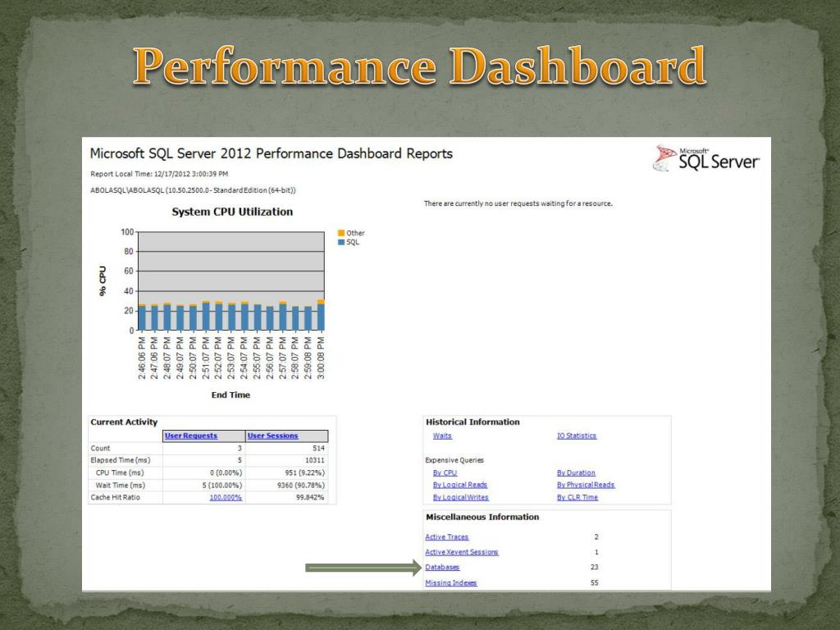Click the 100.000% cache hit ratio link
Image resolution: width=840 pixels, height=630 pixels.
226,497
